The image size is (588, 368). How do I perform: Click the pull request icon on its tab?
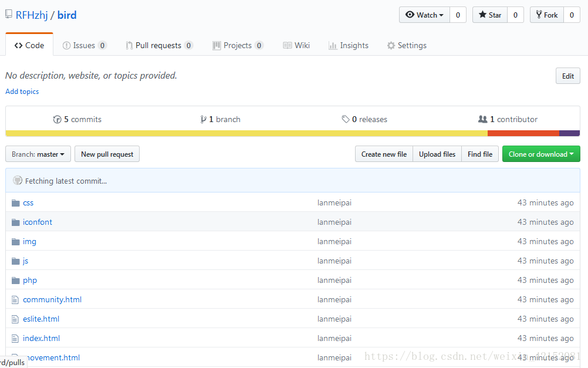[x=129, y=45]
